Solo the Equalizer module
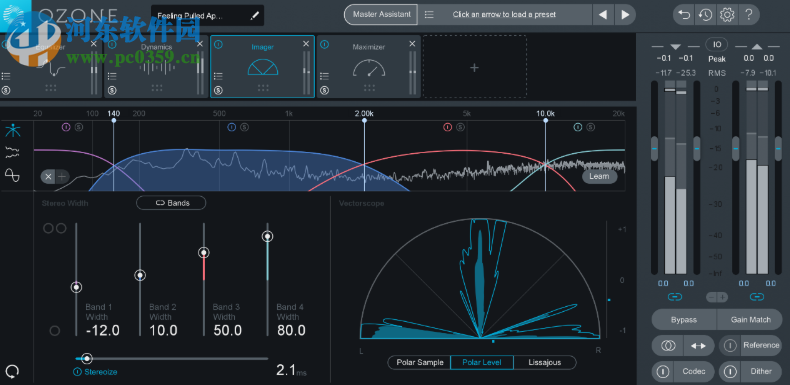790x385 pixels. 6,91
